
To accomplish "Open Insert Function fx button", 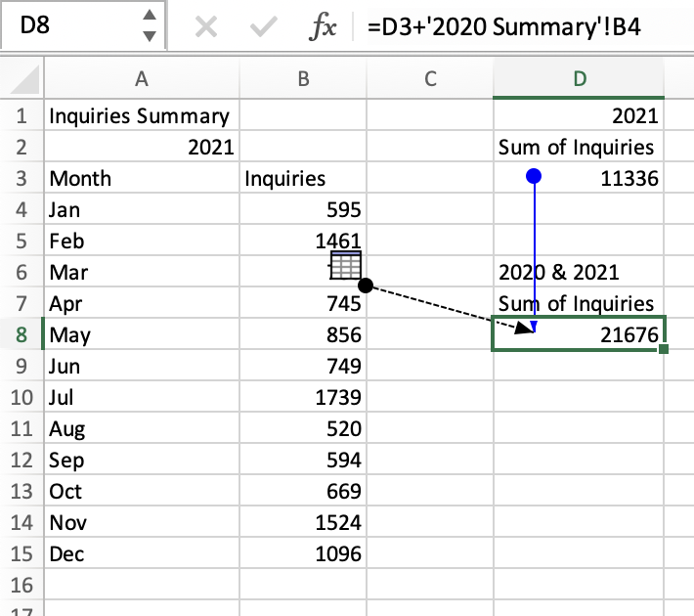I will (320, 28).
